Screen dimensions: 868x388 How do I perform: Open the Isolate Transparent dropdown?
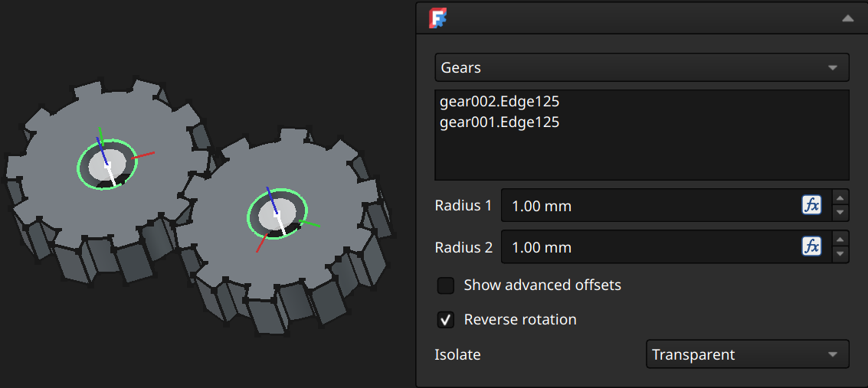click(x=747, y=354)
